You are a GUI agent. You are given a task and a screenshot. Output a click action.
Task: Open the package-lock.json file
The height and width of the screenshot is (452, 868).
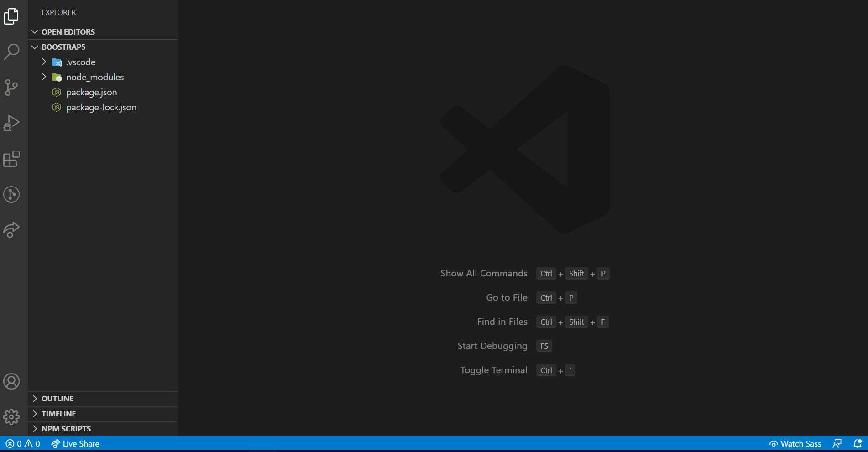click(x=101, y=107)
